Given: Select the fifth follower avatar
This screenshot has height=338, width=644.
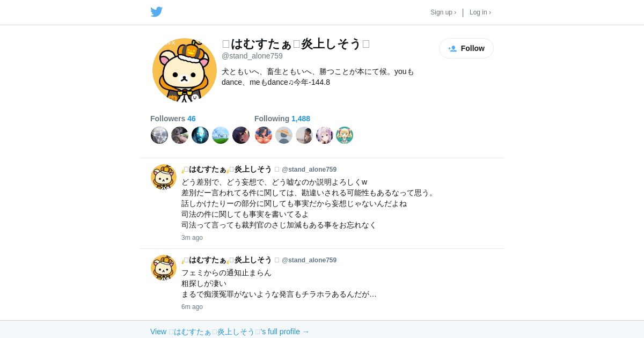Looking at the screenshot, I should click(241, 135).
